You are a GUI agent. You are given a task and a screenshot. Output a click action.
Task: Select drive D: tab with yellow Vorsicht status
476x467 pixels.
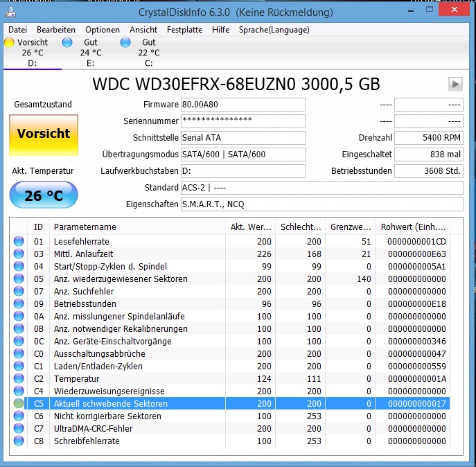(x=32, y=53)
